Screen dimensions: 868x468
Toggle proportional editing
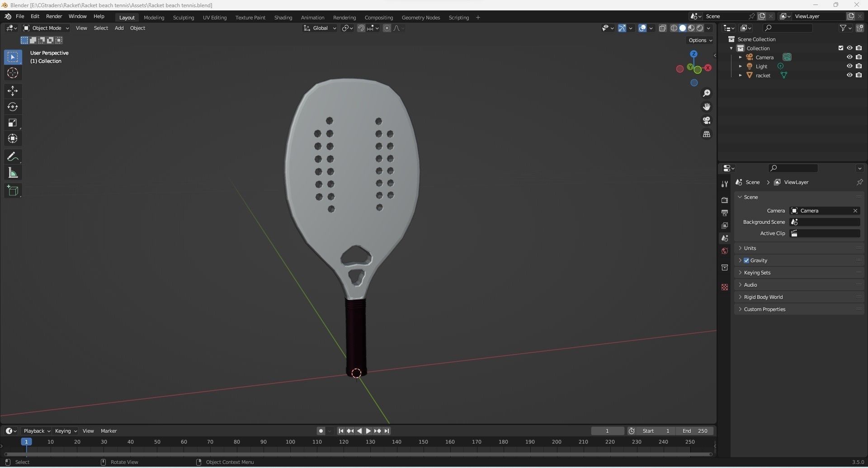[x=387, y=28]
